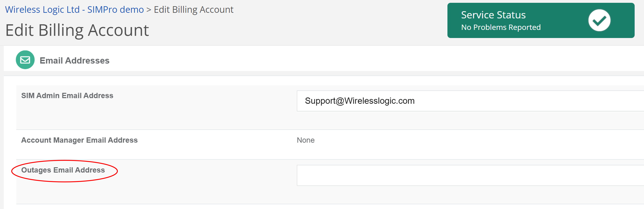
Task: Click the "Service Status" title text
Action: pos(493,15)
